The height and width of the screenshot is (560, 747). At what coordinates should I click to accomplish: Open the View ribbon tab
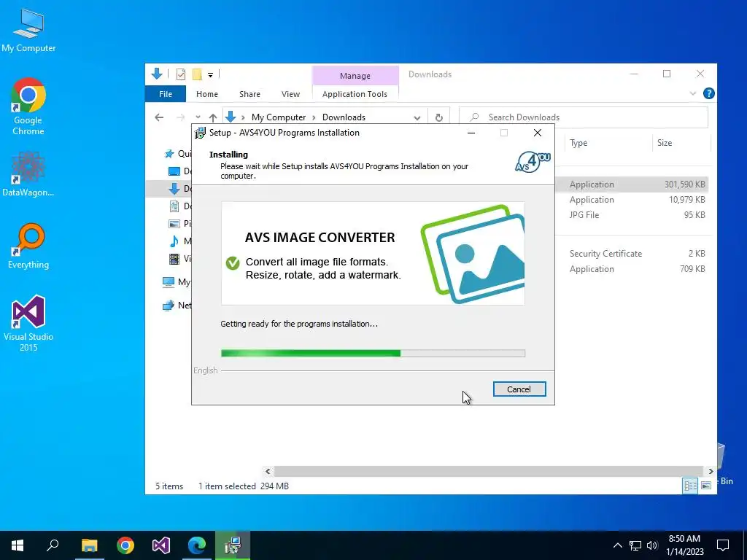click(x=290, y=94)
